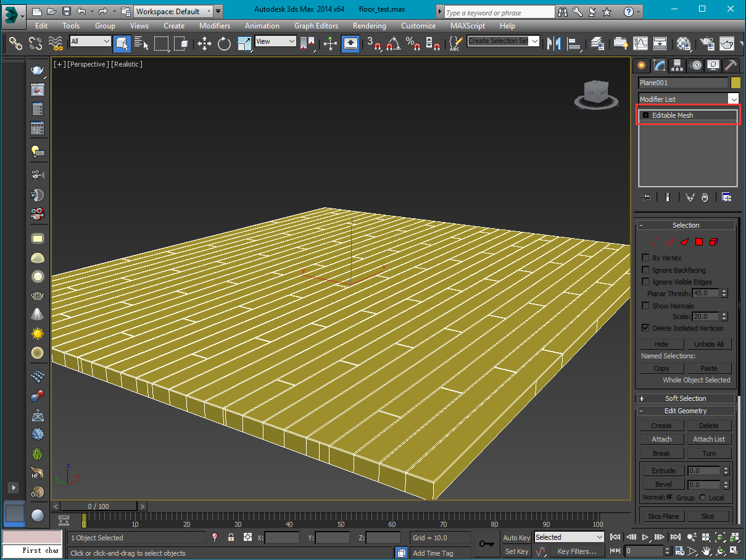Click the sun light icon in left sidebar
This screenshot has height=560, width=746.
(38, 334)
